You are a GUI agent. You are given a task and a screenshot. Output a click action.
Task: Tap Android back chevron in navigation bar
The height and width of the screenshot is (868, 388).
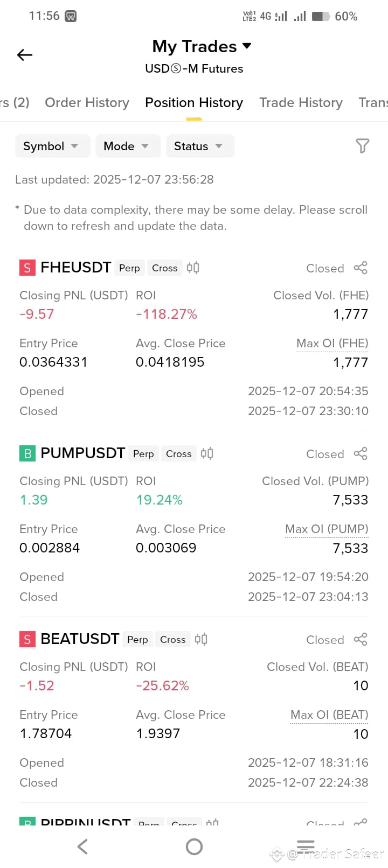tap(82, 847)
